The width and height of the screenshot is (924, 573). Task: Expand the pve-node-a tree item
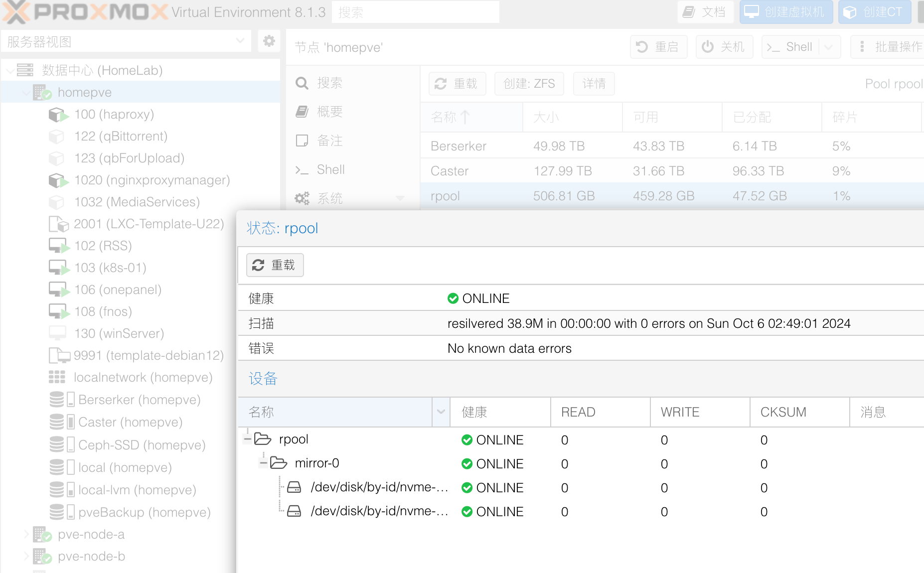[x=26, y=534]
